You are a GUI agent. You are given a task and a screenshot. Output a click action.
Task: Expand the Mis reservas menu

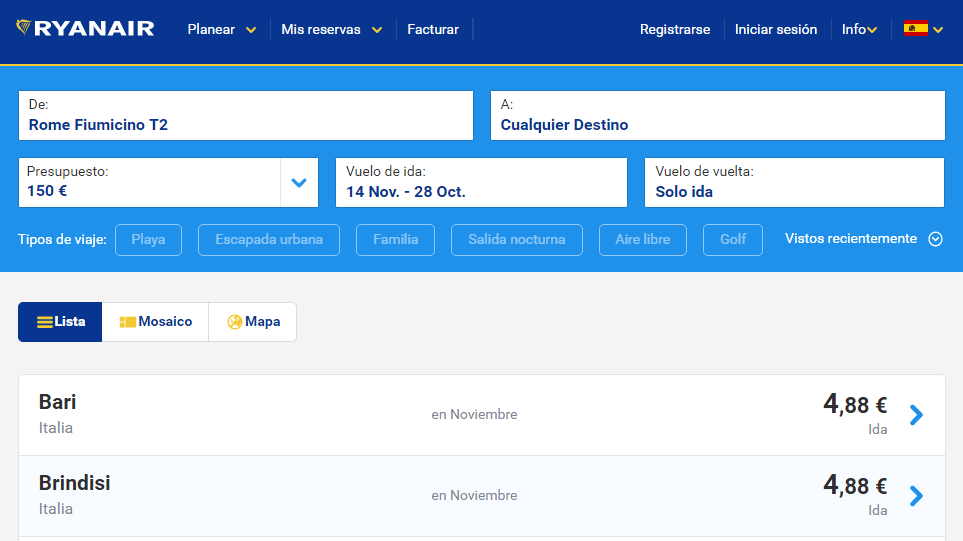pos(332,29)
